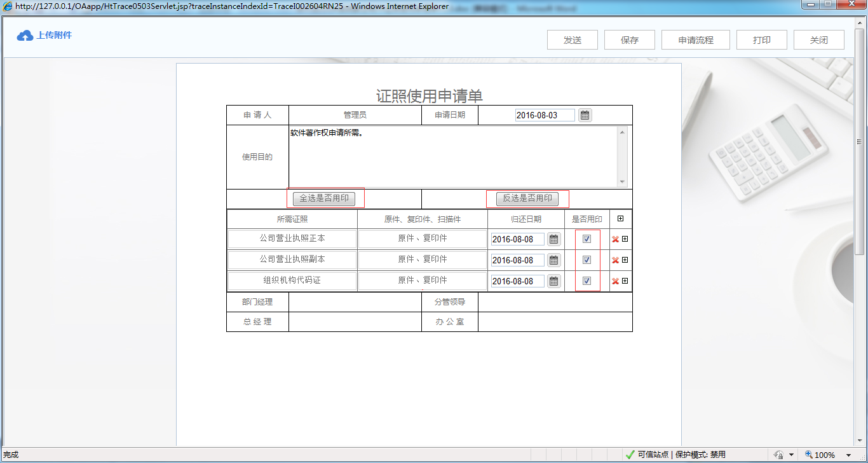Expand plus icon on 组织机构代码证 row

click(x=623, y=280)
